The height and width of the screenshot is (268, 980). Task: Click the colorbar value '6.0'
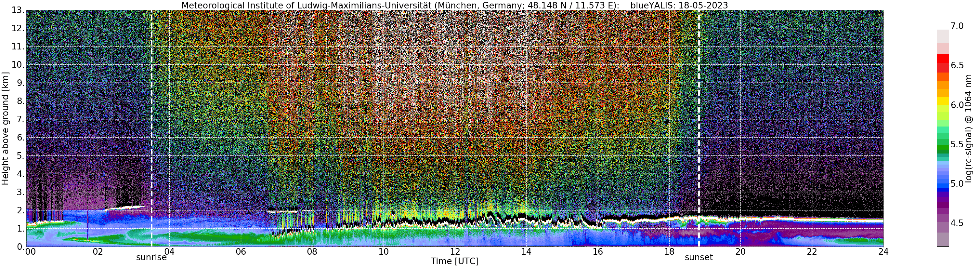click(x=957, y=105)
